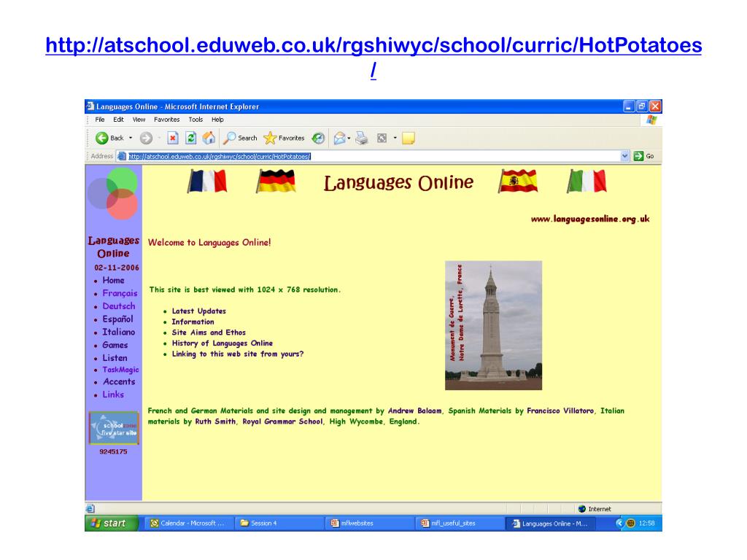Open the File menu

coord(100,120)
